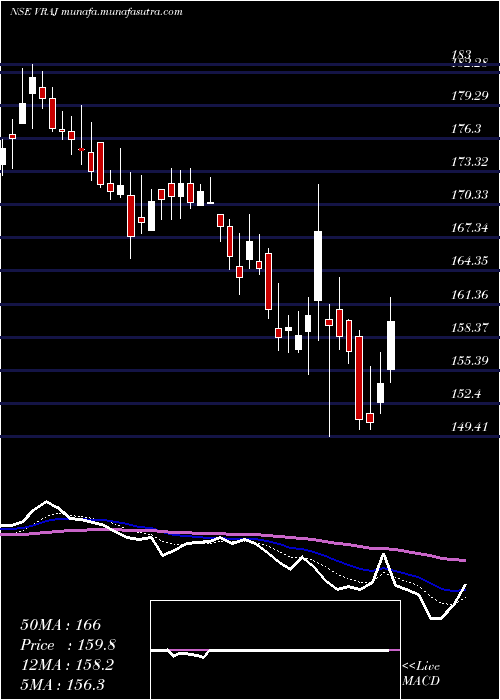Select the 155.39 price level label

click(469, 361)
